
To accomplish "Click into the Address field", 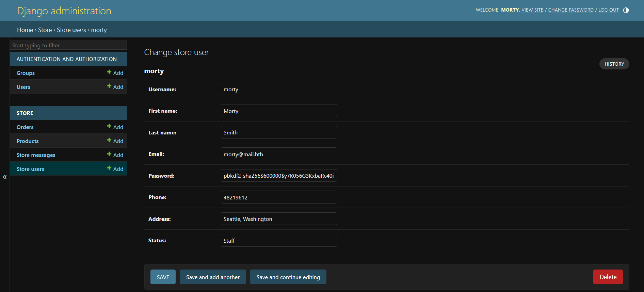I will (279, 219).
